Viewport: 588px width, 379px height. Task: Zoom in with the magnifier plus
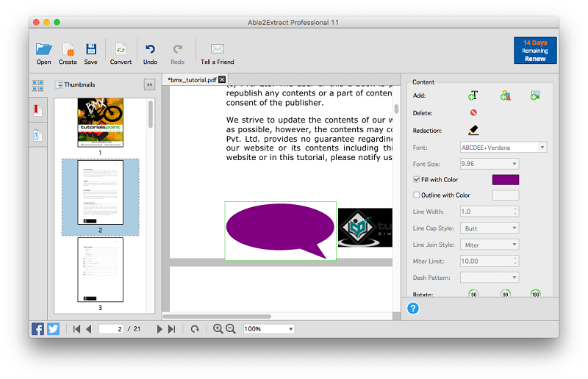click(218, 329)
